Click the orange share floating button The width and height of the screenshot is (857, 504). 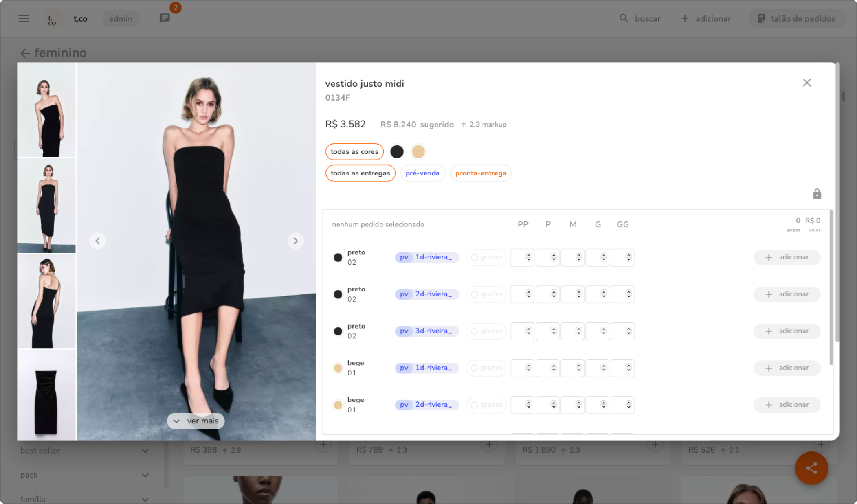pyautogui.click(x=811, y=468)
